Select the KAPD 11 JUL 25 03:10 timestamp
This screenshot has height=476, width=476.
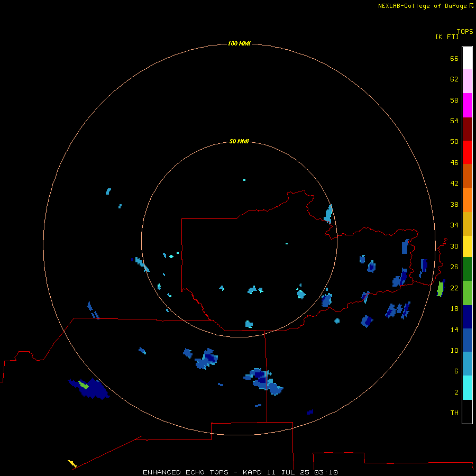coord(290,472)
